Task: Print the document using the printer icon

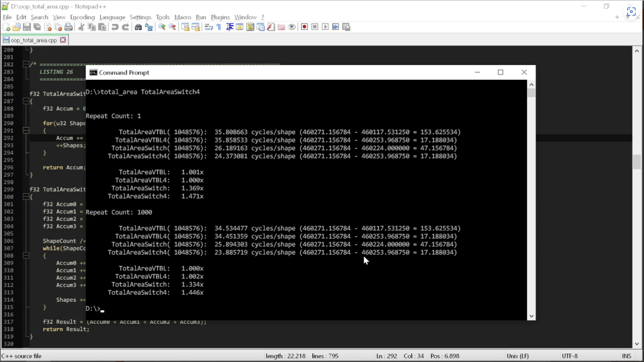Action: pyautogui.click(x=69, y=27)
